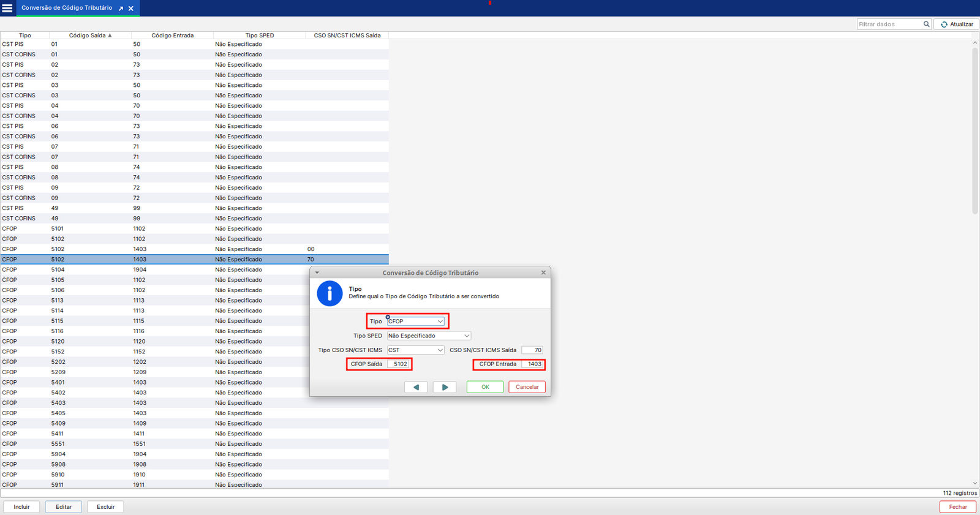This screenshot has height=515, width=980.
Task: Open the hamburger main menu
Action: coord(7,8)
